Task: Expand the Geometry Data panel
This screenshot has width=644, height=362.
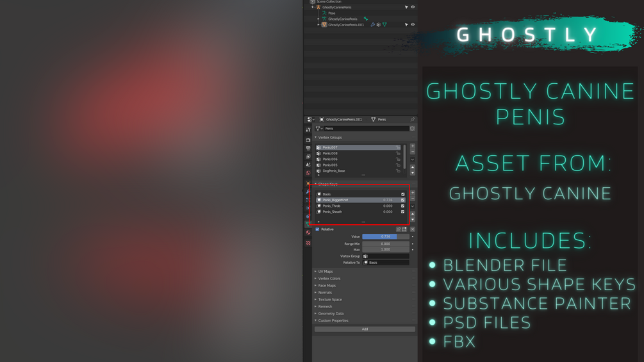Action: tap(315, 313)
